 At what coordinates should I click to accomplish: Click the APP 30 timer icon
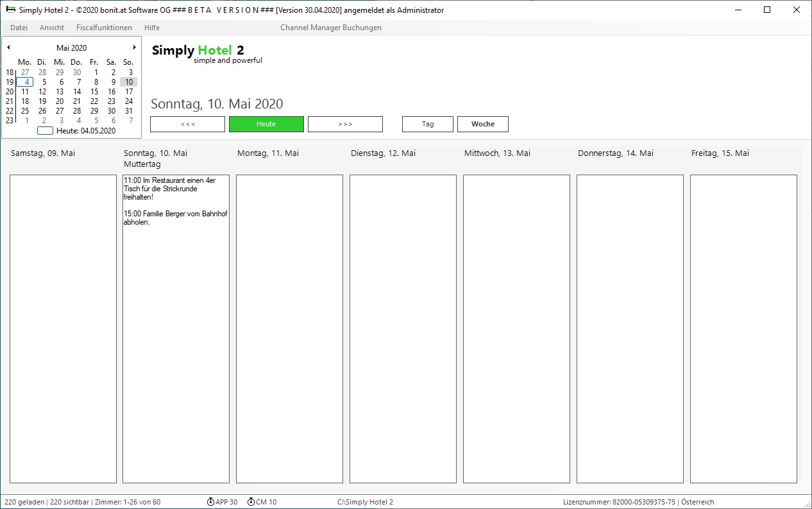click(210, 502)
